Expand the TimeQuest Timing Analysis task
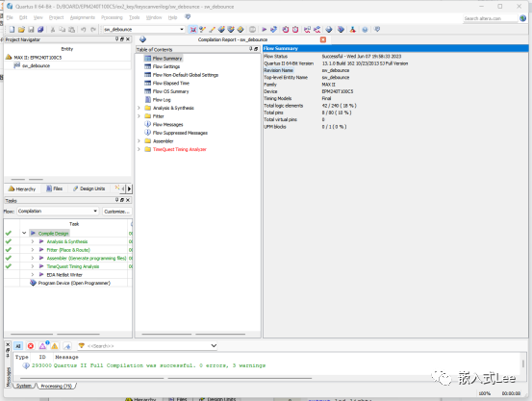 (x=33, y=266)
